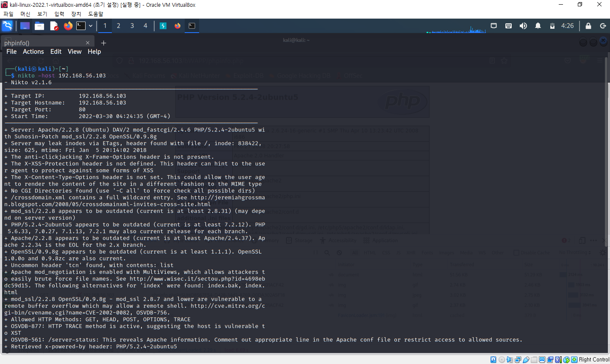The image size is (610, 364).
Task: Open the terminal Edit menu
Action: point(56,52)
